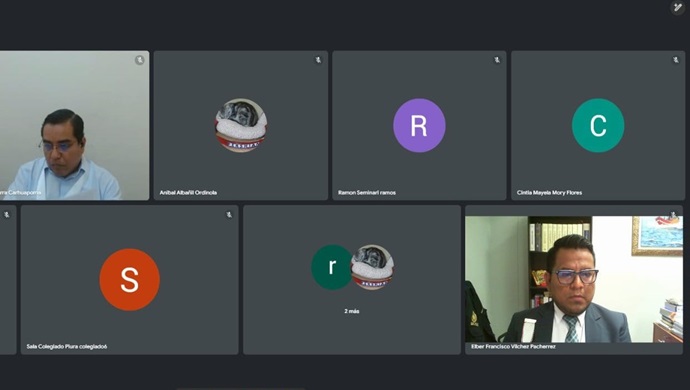Image resolution: width=690 pixels, height=390 pixels.
Task: Click the visual effects wand icon at top-right
Action: [677, 7]
